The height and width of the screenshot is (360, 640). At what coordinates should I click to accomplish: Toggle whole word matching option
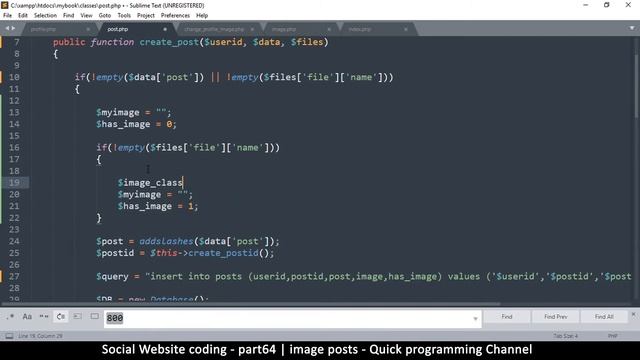(x=44, y=317)
